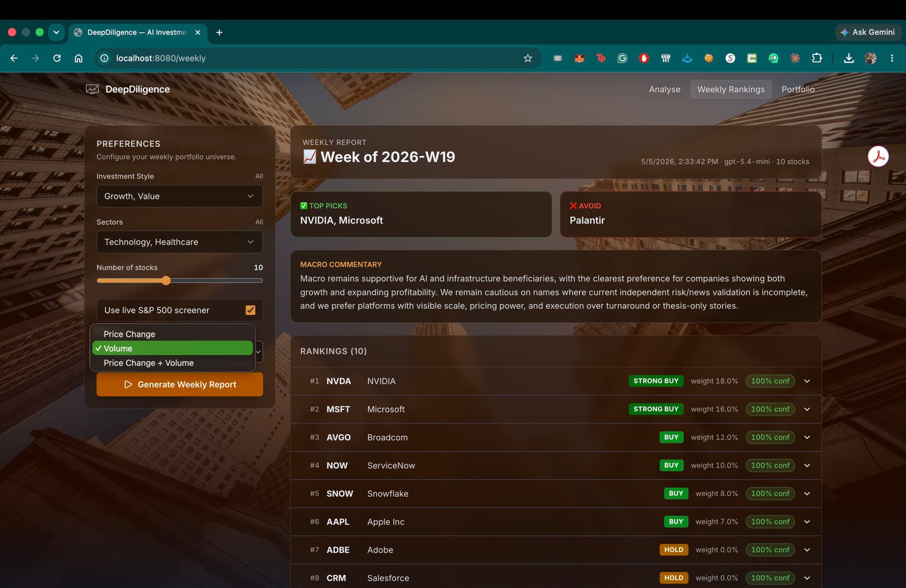Select All for Investment Style
Screen dimensions: 906x588
[x=259, y=176]
